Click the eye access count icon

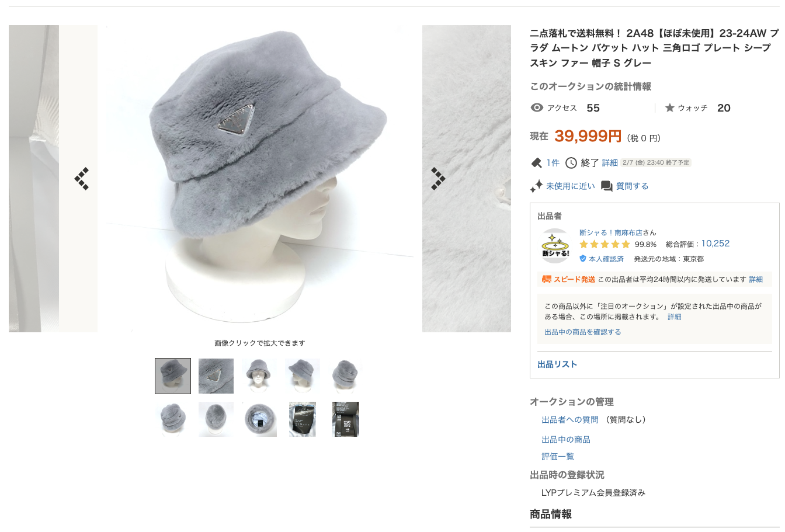pos(537,107)
